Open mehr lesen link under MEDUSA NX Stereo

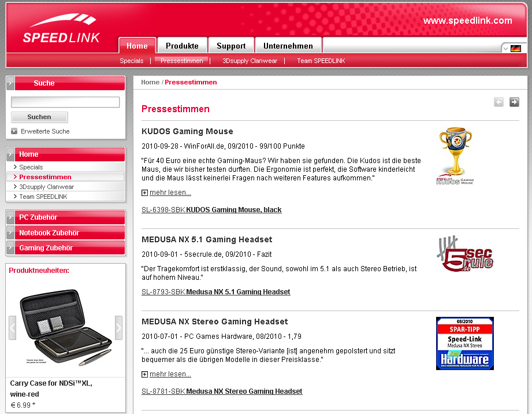pyautogui.click(x=170, y=374)
